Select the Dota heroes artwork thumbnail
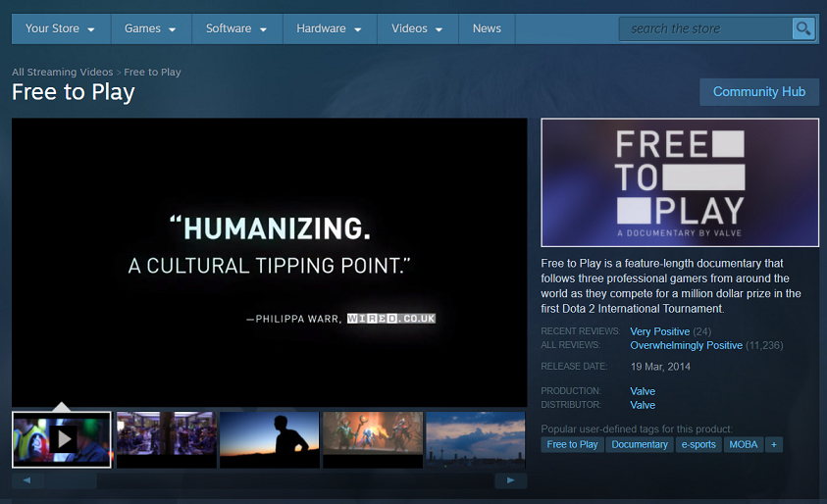This screenshot has height=504, width=827. [x=373, y=439]
